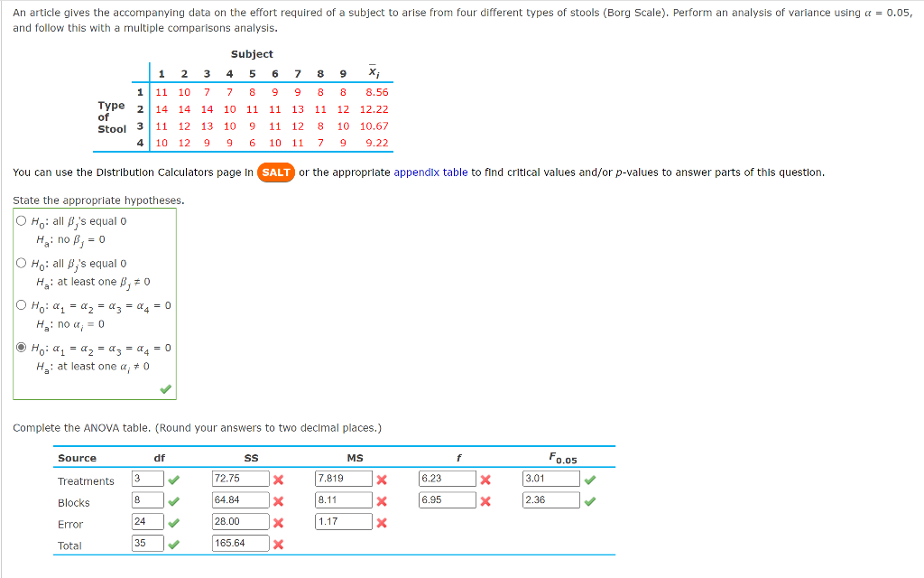Click the Treatments row label
The width and height of the screenshot is (924, 578).
(x=86, y=481)
